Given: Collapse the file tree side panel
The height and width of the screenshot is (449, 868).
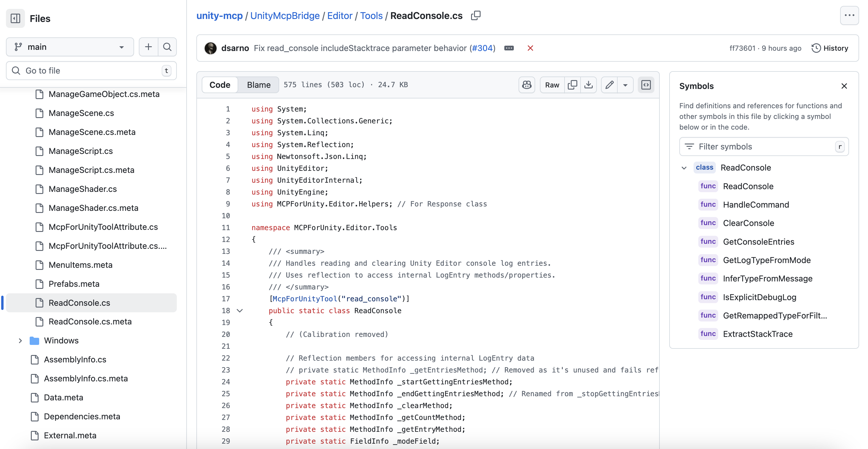Looking at the screenshot, I should point(15,18).
